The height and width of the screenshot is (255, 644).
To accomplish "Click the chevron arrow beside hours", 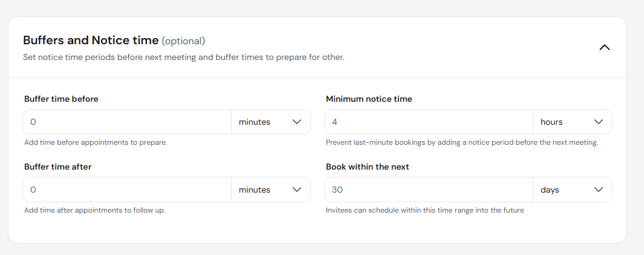I will click(x=599, y=122).
